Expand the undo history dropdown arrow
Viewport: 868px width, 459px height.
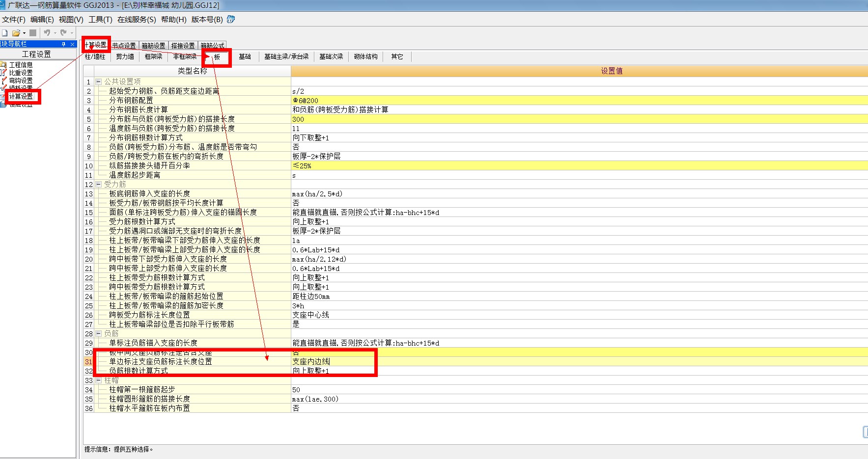[x=55, y=33]
